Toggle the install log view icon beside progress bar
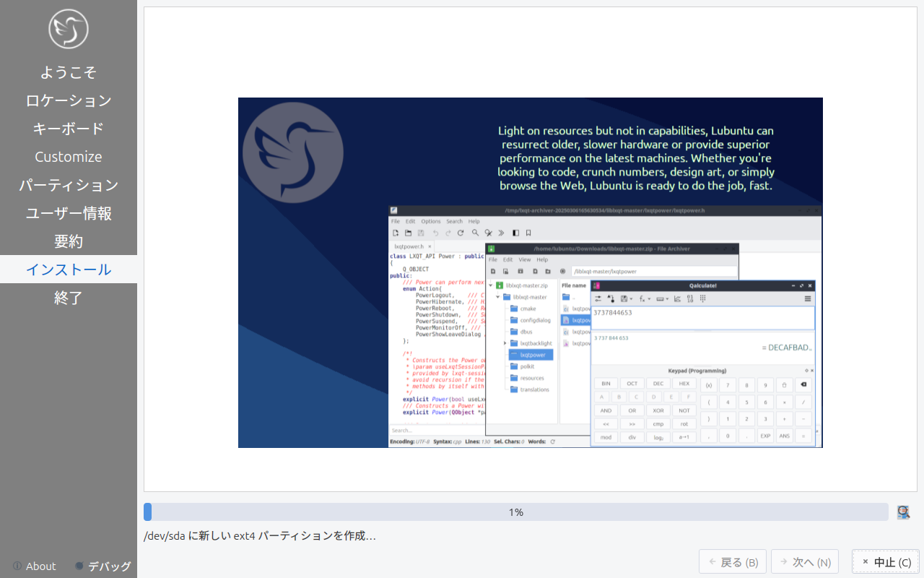This screenshot has width=924, height=578. coord(903,512)
